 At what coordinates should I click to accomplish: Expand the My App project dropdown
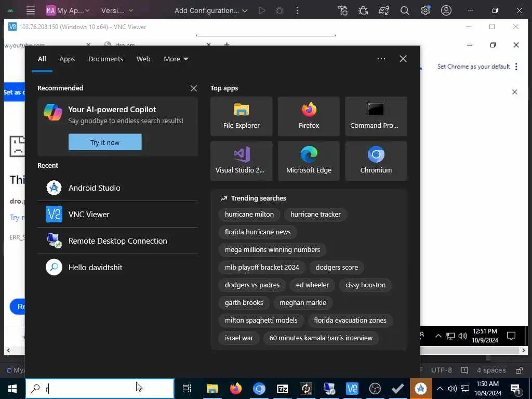click(68, 10)
